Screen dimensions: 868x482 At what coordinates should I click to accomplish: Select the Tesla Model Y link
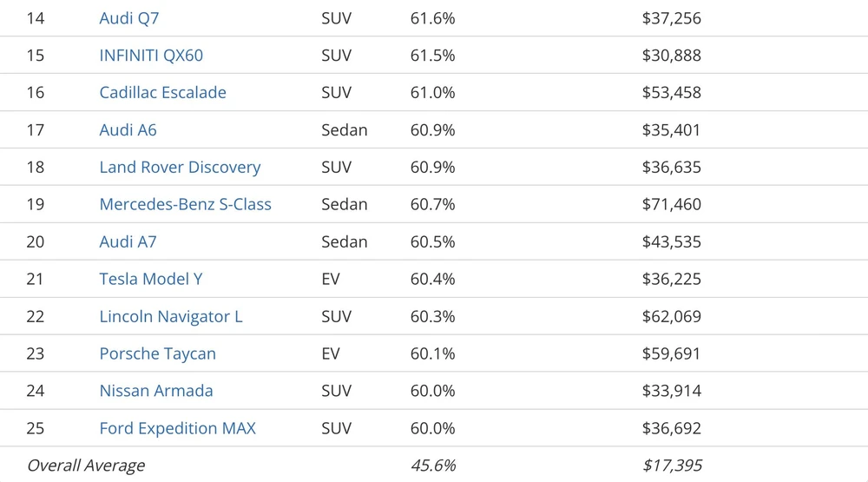click(x=151, y=280)
